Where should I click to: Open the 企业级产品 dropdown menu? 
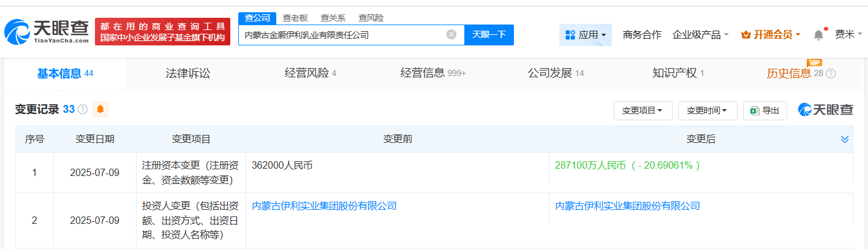700,35
